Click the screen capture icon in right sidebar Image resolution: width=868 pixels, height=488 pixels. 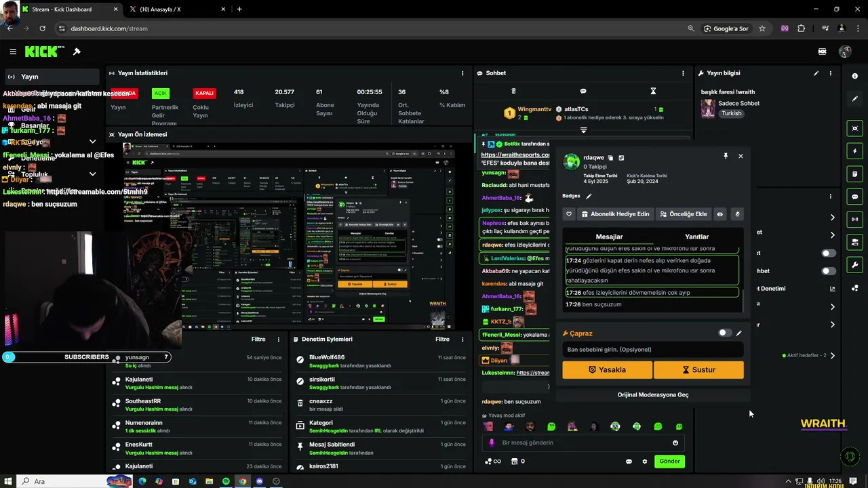(x=855, y=128)
